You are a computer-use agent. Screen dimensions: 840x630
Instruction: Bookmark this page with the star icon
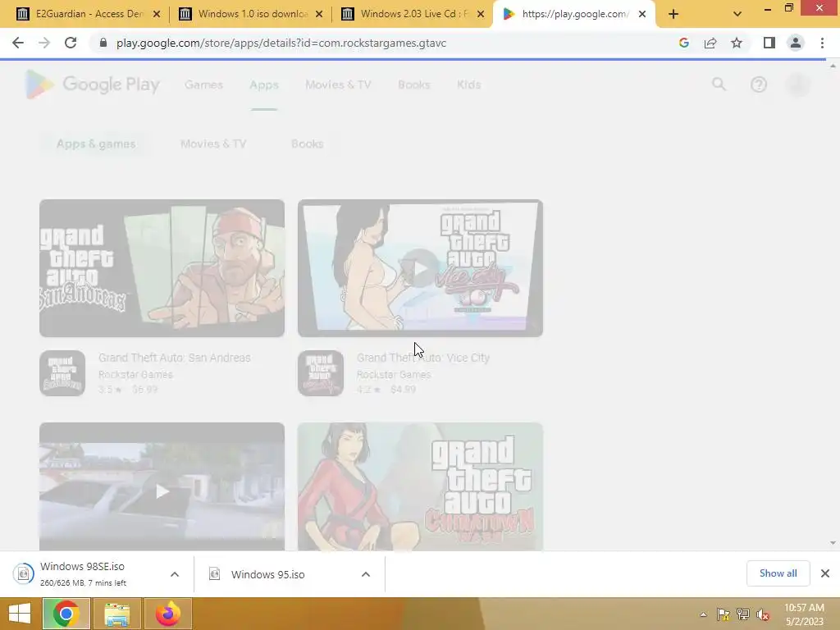(737, 43)
